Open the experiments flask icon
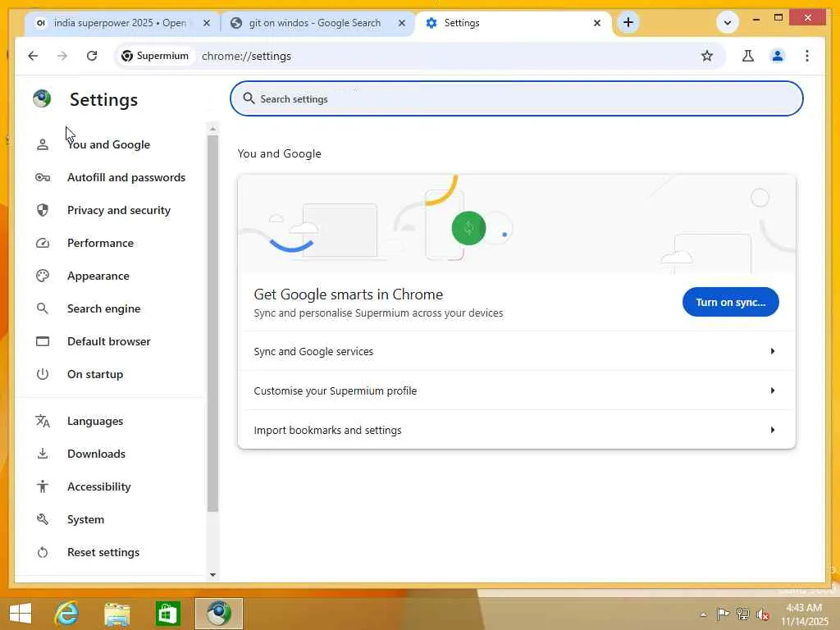 tap(748, 56)
